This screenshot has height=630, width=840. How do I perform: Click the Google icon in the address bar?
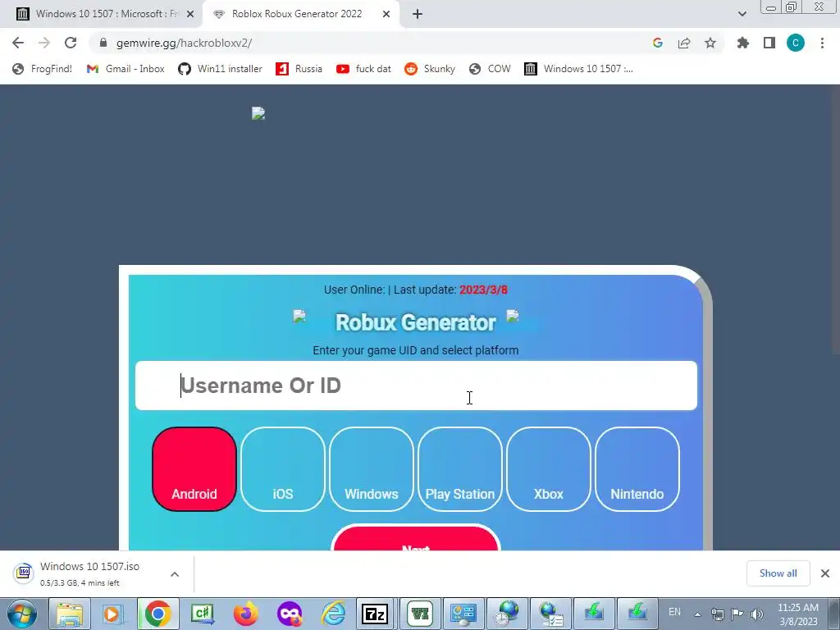(x=658, y=43)
